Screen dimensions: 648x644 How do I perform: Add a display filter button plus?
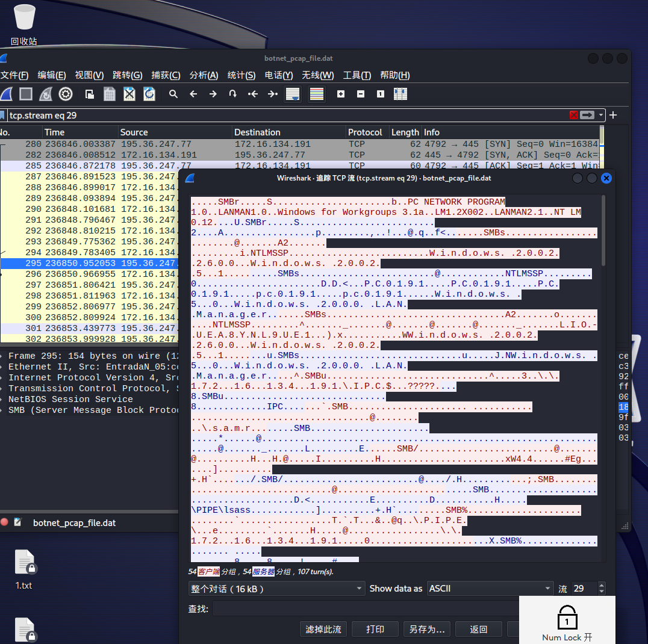613,115
